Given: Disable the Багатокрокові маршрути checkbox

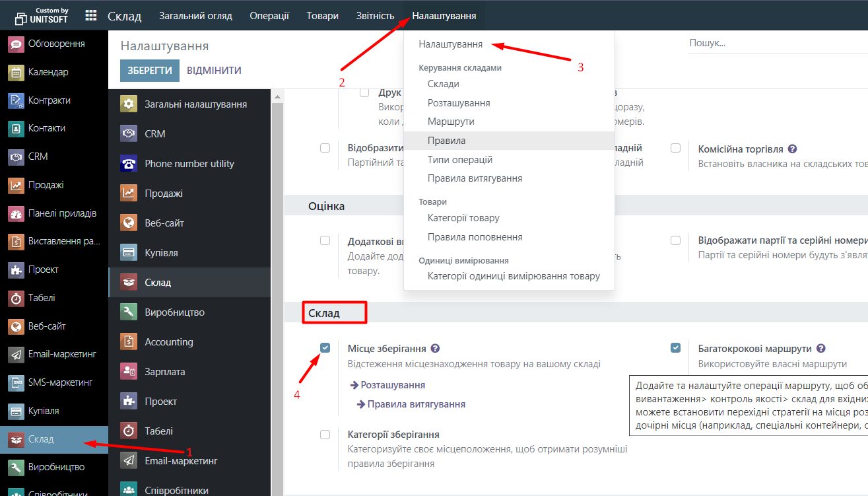Looking at the screenshot, I should pyautogui.click(x=675, y=347).
